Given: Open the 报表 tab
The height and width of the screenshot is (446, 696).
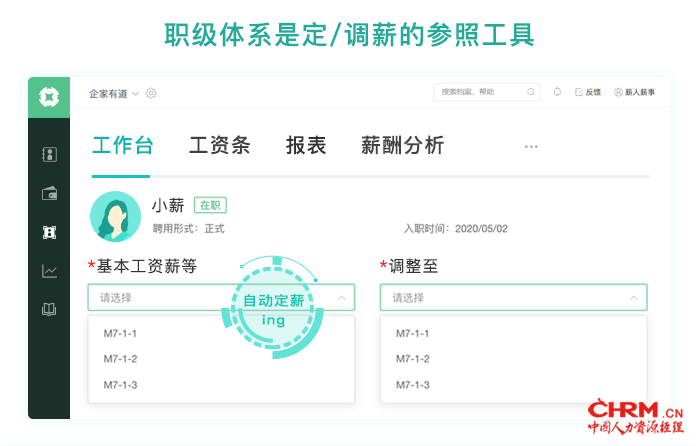Looking at the screenshot, I should coord(306,146).
